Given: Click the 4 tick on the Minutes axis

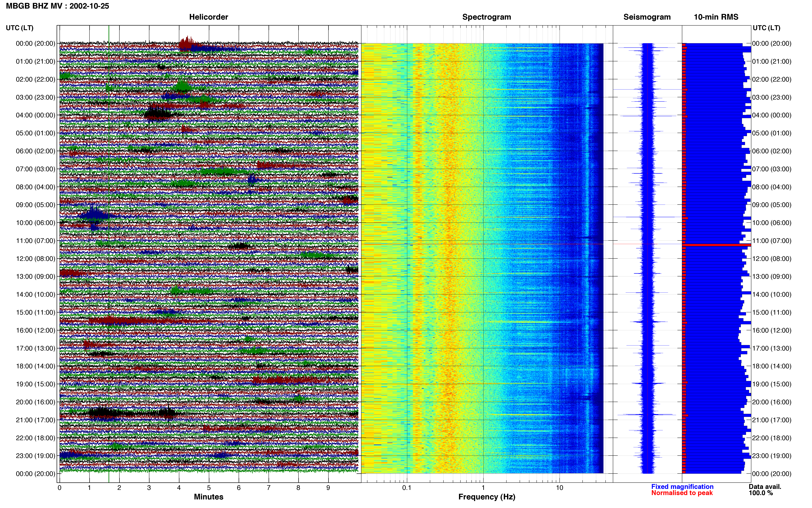Looking at the screenshot, I should coord(179,487).
